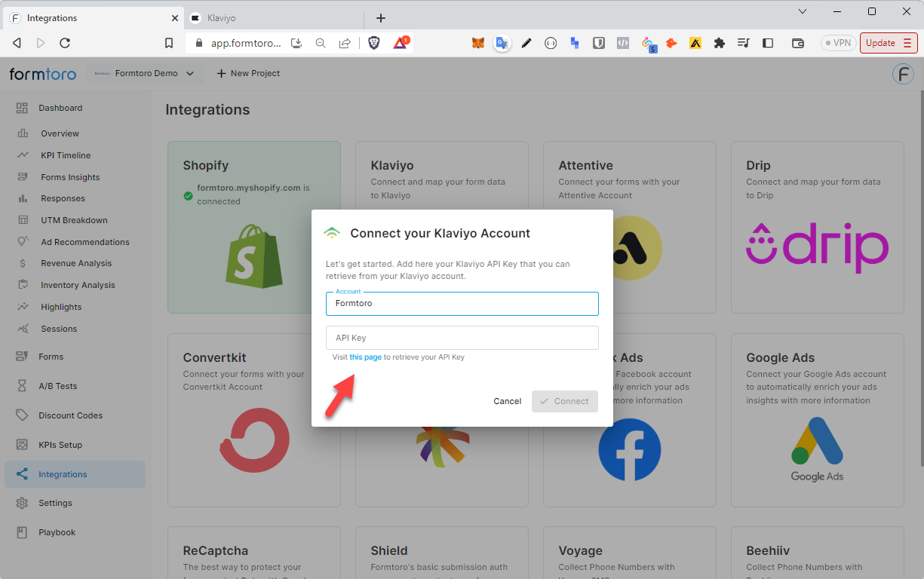This screenshot has width=924, height=579.
Task: Click the address bar URL
Action: coord(246,43)
